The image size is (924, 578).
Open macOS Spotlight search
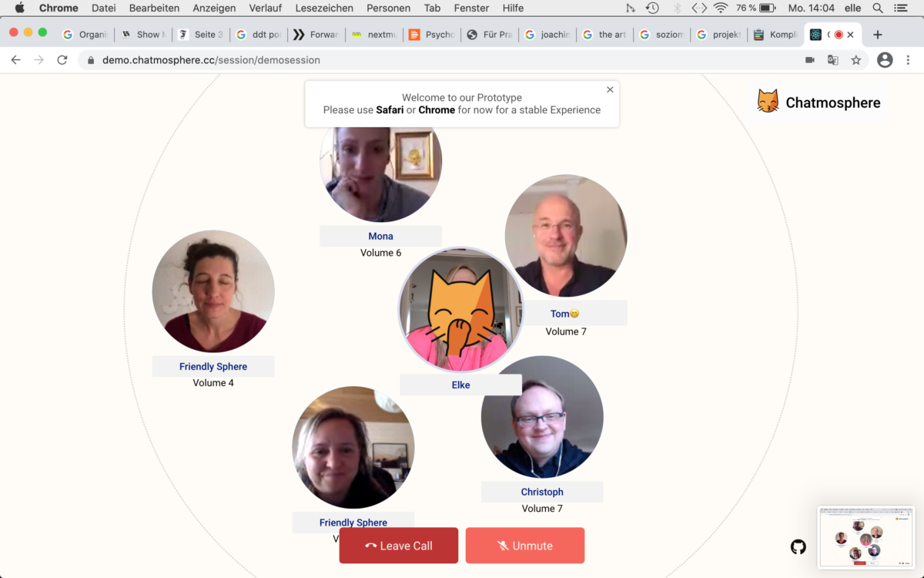[x=877, y=8]
